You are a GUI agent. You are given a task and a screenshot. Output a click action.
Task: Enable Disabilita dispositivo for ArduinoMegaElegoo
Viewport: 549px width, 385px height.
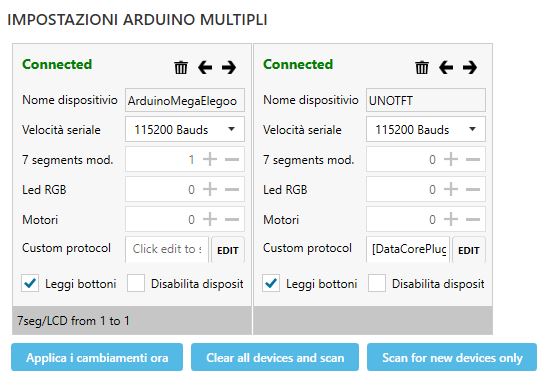(136, 283)
